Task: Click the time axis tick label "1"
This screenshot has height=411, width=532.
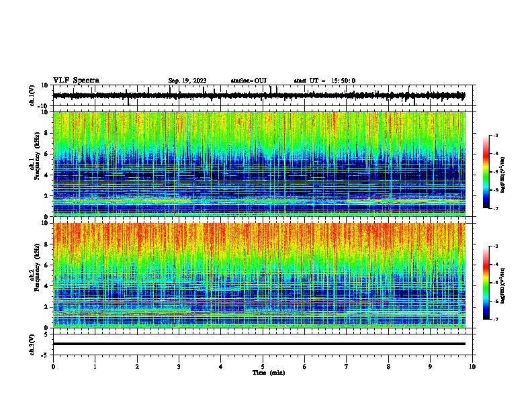Action: coord(95,367)
